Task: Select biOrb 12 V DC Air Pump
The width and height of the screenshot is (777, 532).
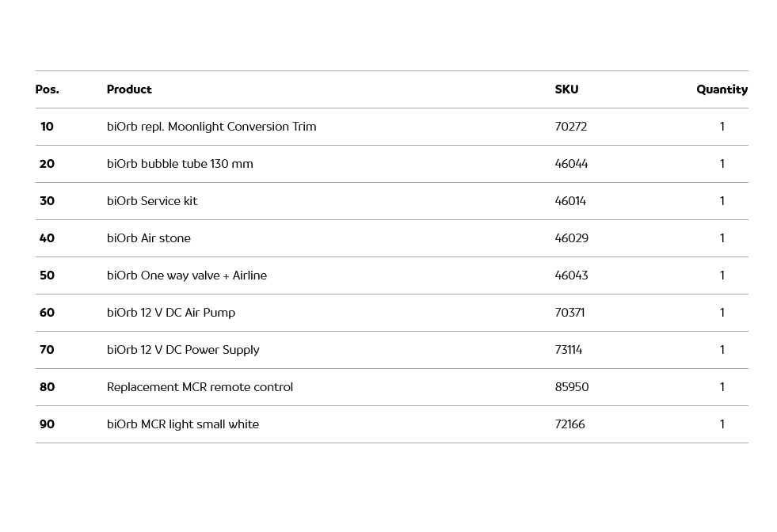Action: [x=171, y=313]
